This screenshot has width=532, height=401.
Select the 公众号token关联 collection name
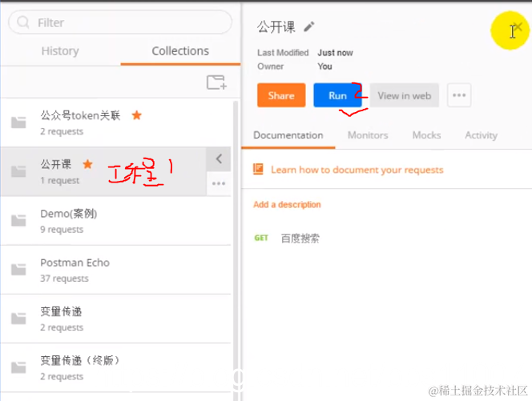pos(80,115)
